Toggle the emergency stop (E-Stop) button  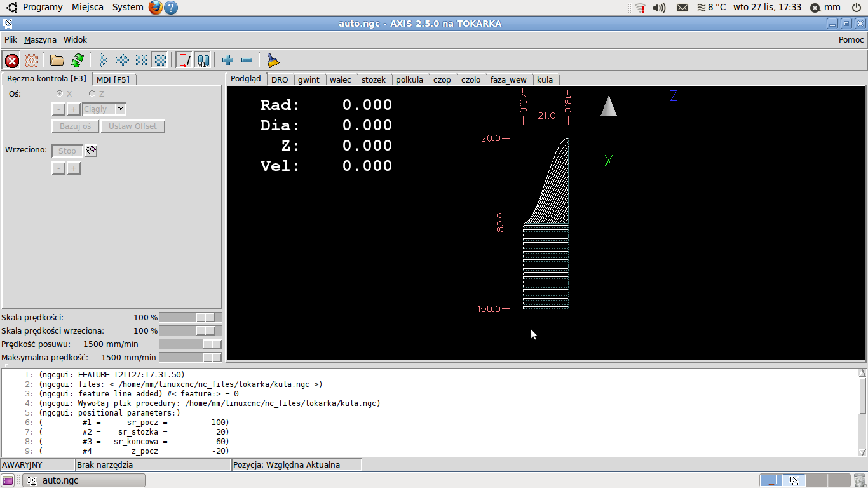[11, 60]
